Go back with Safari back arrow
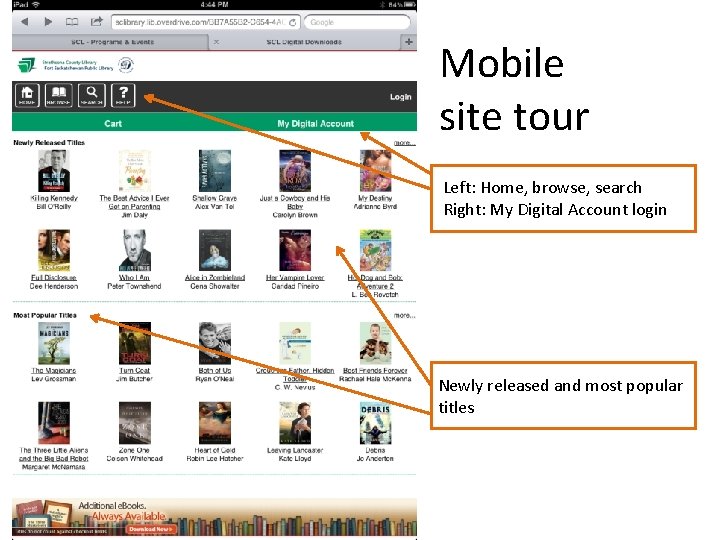Screen dimensions: 720x540 click(x=25, y=22)
